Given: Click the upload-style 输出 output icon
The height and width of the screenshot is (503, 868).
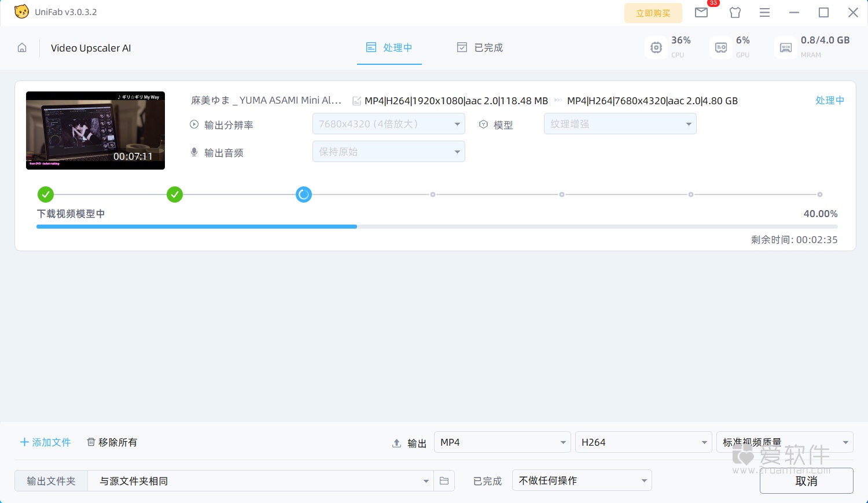Looking at the screenshot, I should click(397, 442).
